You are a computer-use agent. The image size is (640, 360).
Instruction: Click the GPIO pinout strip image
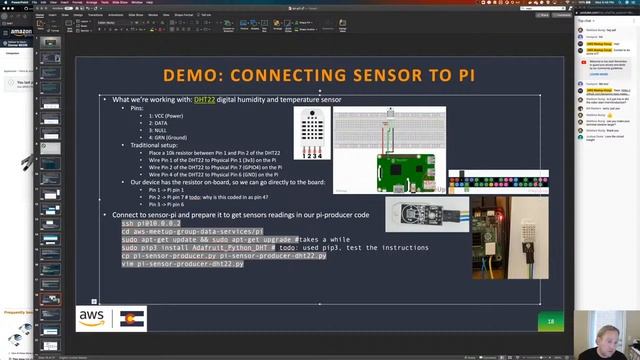(498, 182)
